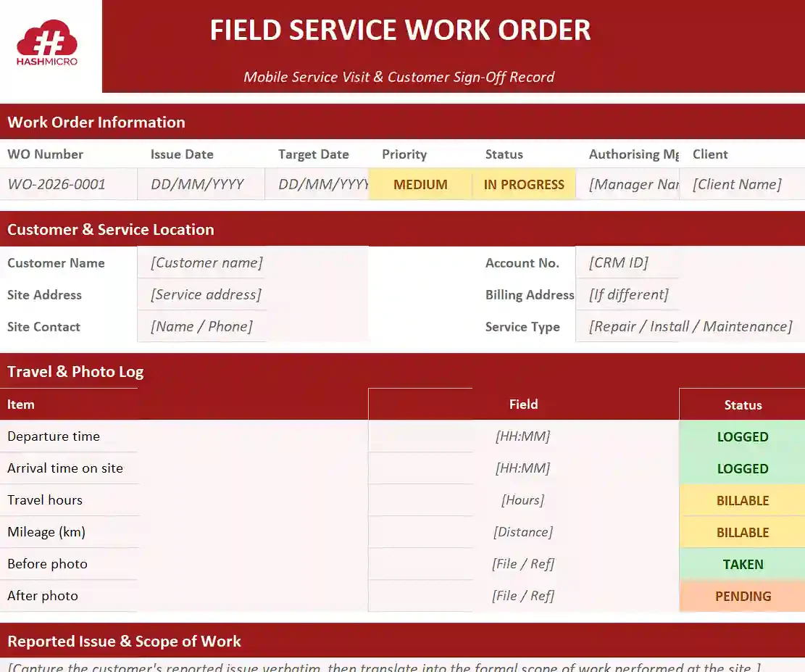The image size is (805, 672).
Task: Click the [Hours] travel hours field
Action: click(524, 500)
